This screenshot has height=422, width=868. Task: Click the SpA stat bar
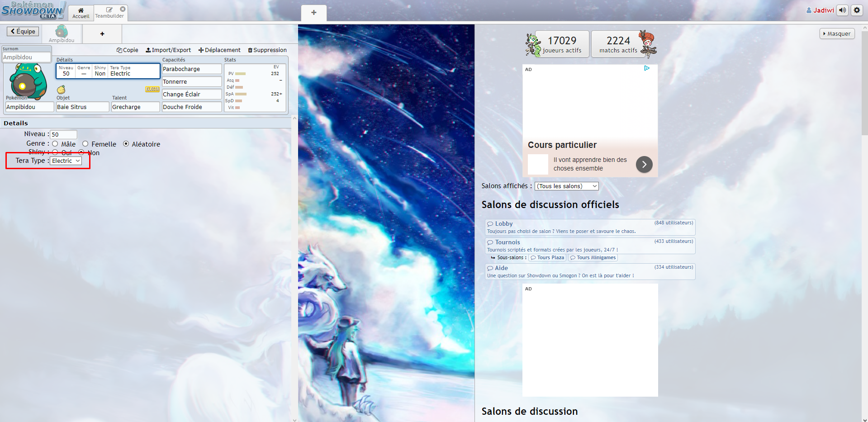pos(241,94)
